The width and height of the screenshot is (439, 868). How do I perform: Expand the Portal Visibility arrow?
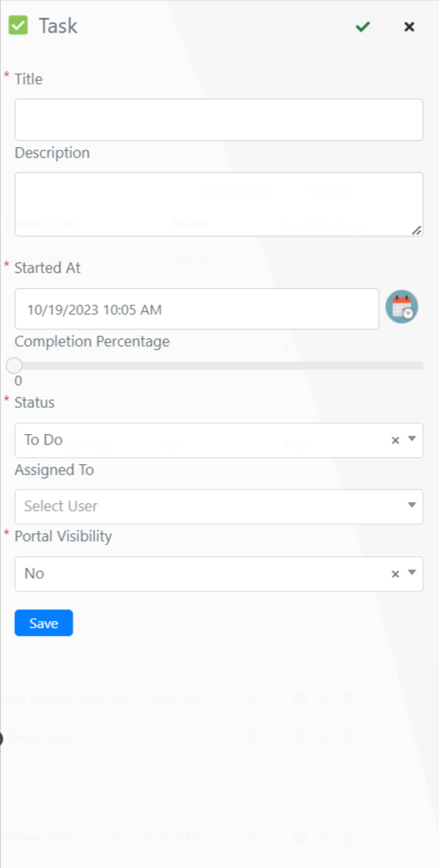pos(412,572)
